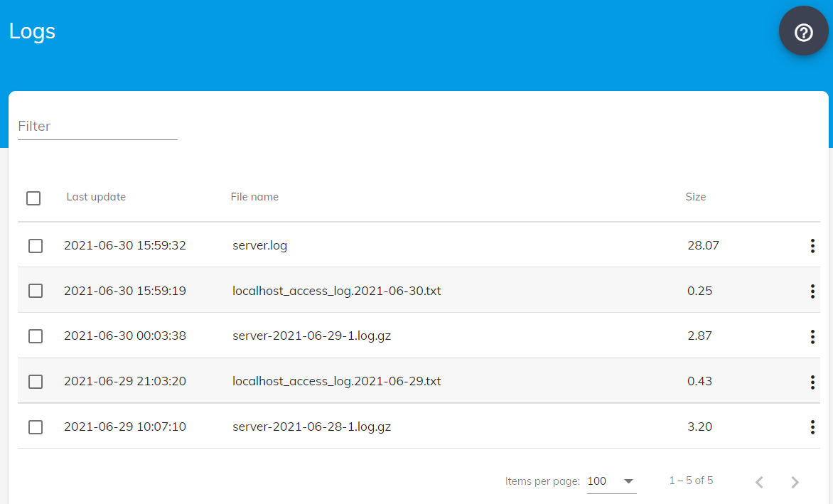Toggle the select all checkbox in header
This screenshot has width=833, height=504.
(x=33, y=198)
